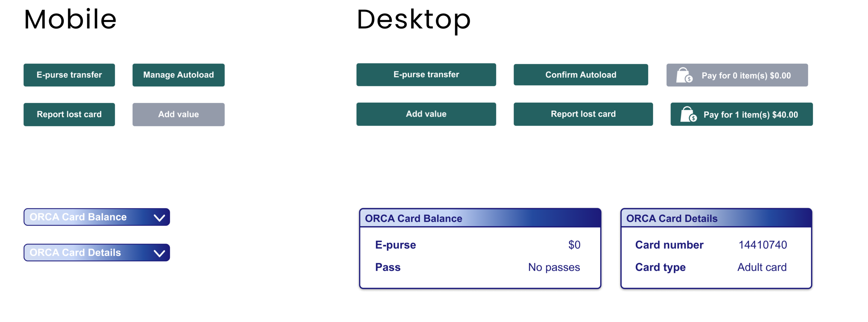This screenshot has width=868, height=322.
Task: Select Report lost card under Mobile
Action: (x=69, y=115)
